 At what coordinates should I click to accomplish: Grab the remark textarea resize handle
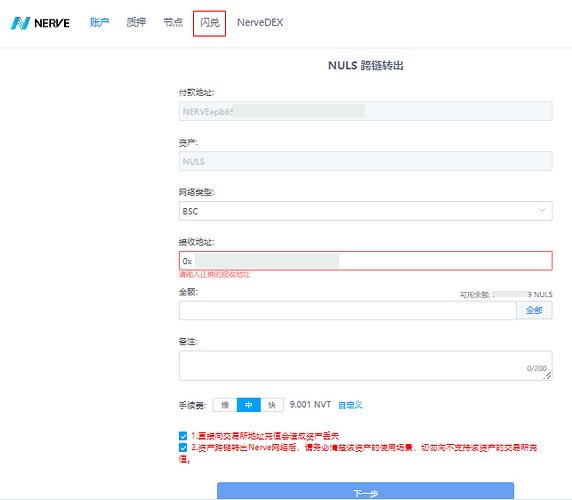[x=548, y=376]
